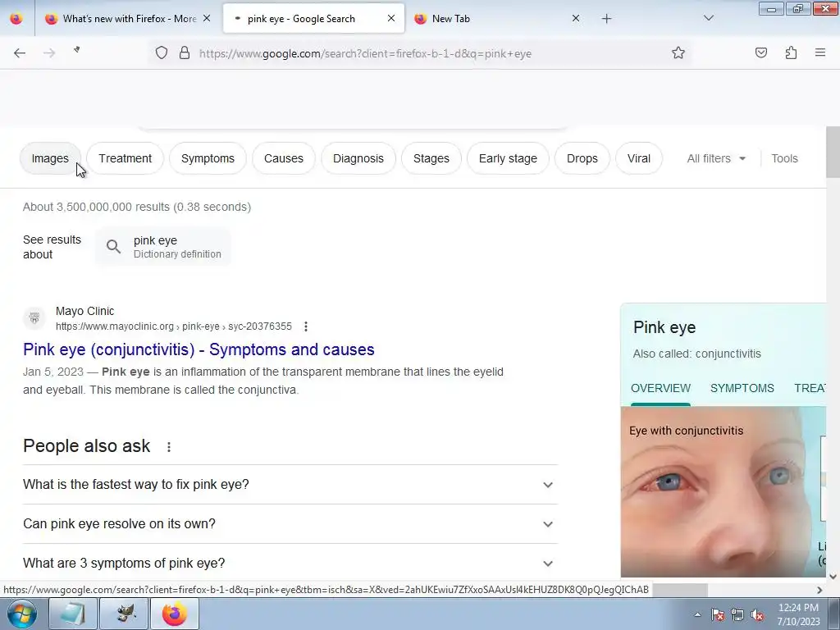
Task: Click the network tray icon
Action: coord(737,614)
